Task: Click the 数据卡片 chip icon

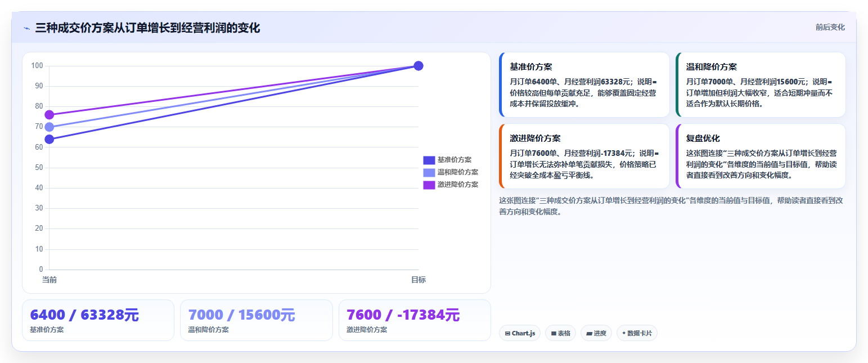Action: tap(624, 333)
